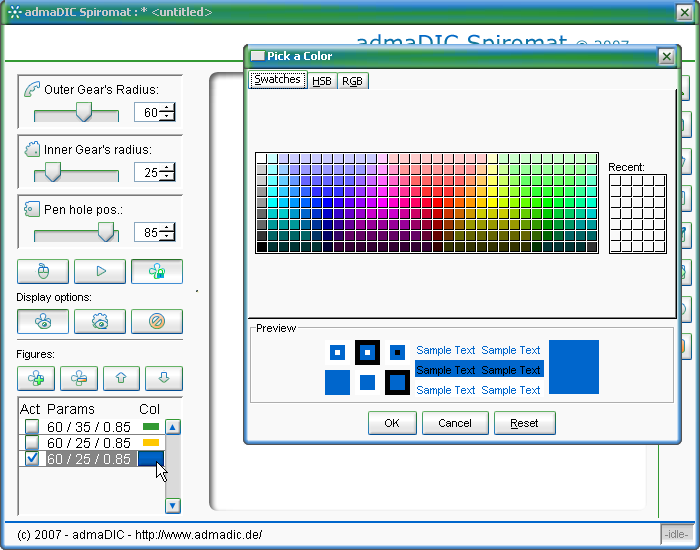Pick the white swatch in the palette corner

click(x=262, y=158)
